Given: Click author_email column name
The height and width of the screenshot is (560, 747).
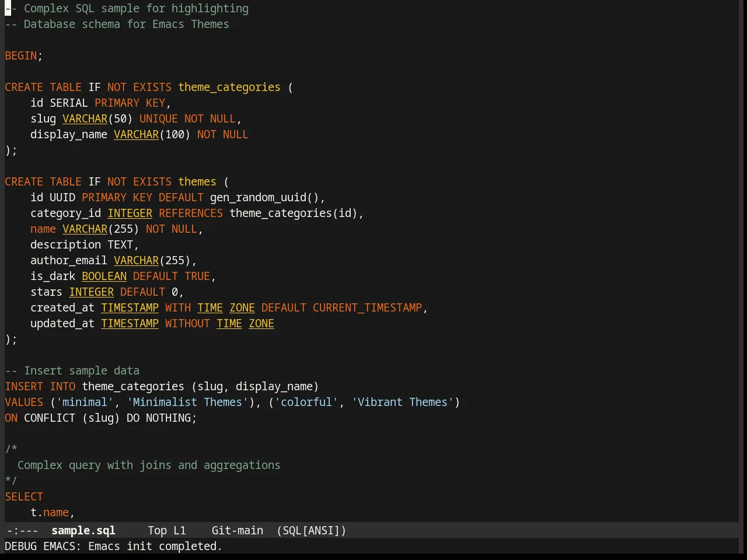Looking at the screenshot, I should pos(69,260).
